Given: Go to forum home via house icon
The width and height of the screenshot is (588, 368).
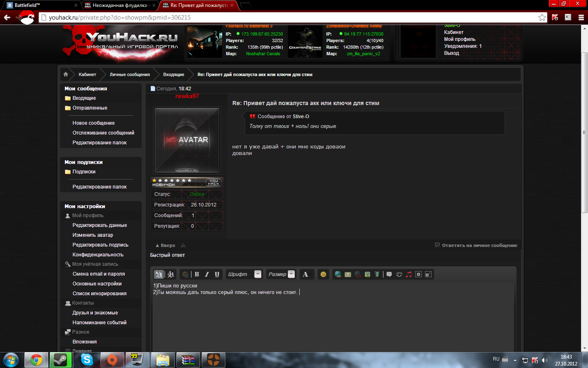Looking at the screenshot, I should point(66,74).
